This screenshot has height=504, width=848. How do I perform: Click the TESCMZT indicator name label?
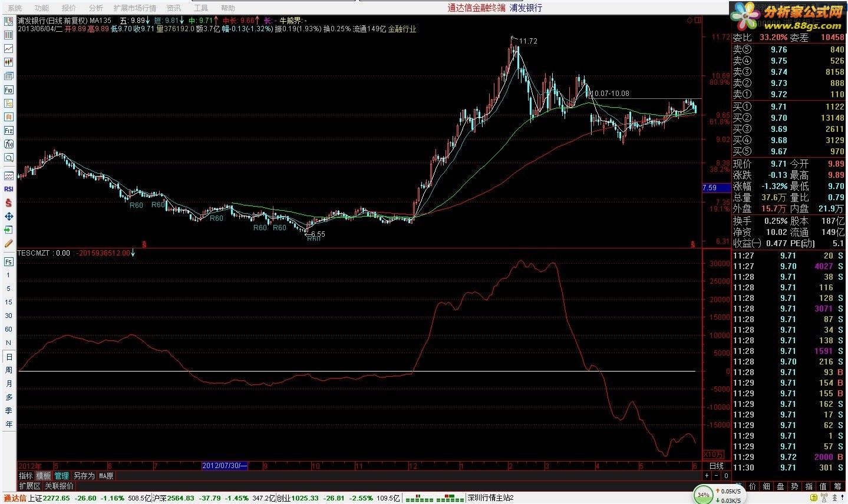click(x=35, y=253)
